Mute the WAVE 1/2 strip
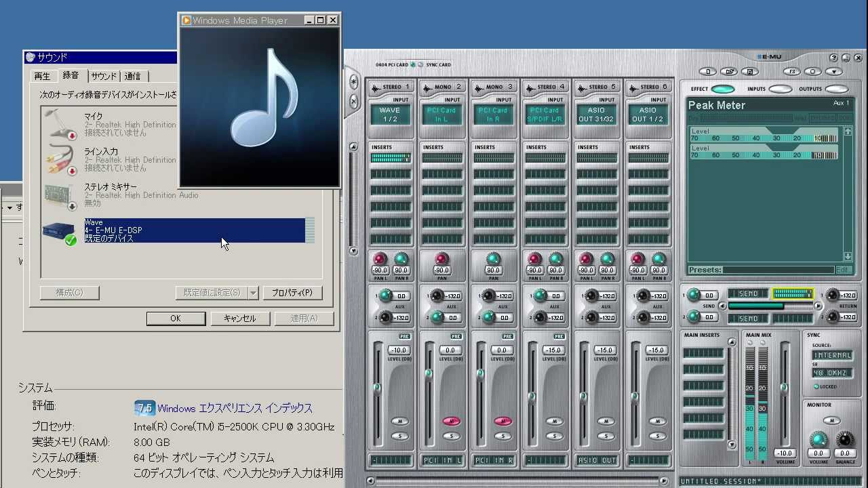Image resolution: width=868 pixels, height=488 pixels. (x=399, y=421)
